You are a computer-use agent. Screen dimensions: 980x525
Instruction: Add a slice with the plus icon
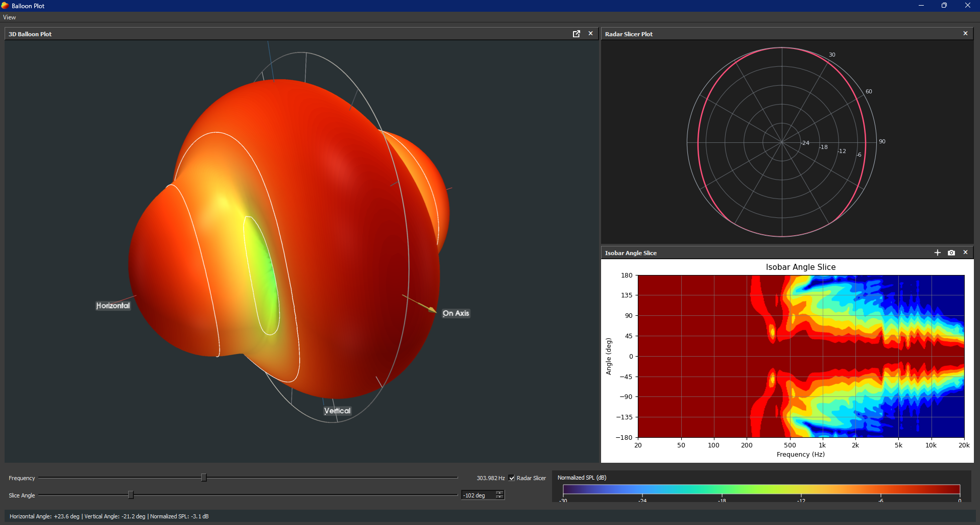point(938,253)
